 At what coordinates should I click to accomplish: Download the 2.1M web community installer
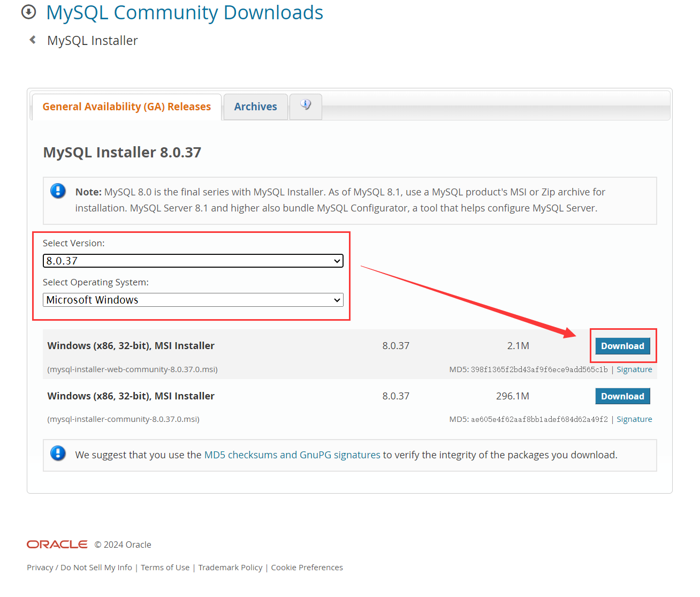[x=622, y=346]
